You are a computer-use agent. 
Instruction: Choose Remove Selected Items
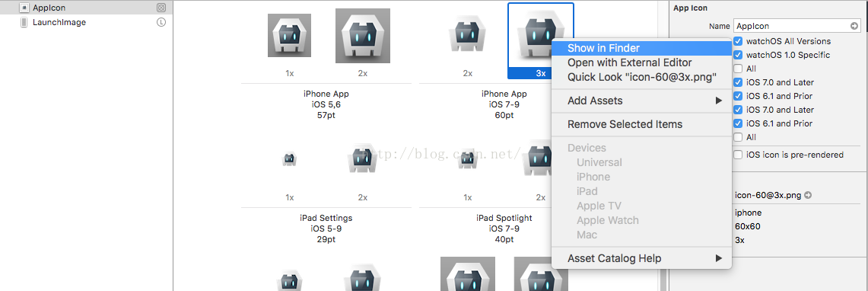tap(641, 124)
